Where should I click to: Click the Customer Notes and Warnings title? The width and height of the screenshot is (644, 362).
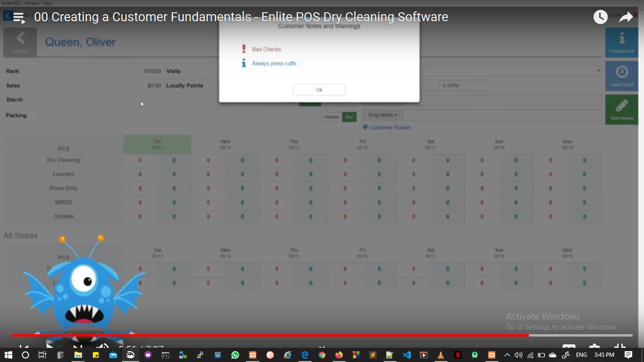pyautogui.click(x=319, y=26)
